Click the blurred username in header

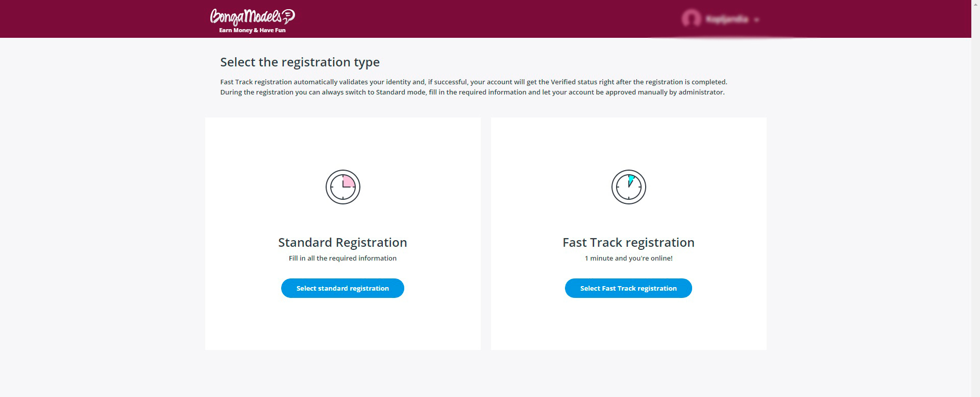pyautogui.click(x=727, y=19)
